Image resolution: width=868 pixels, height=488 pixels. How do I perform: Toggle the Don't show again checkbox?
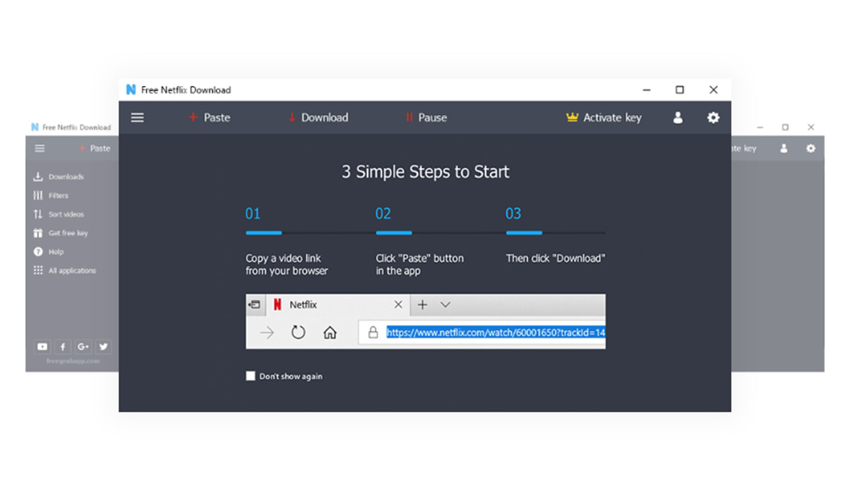point(250,375)
